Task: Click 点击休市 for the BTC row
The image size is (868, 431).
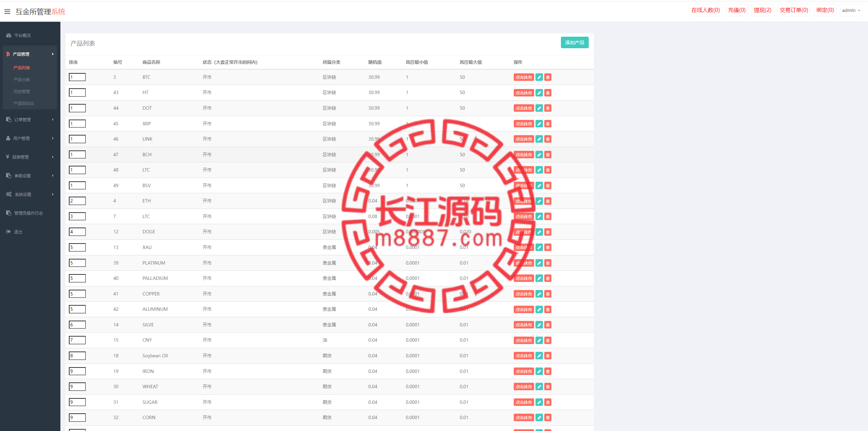Action: [524, 77]
